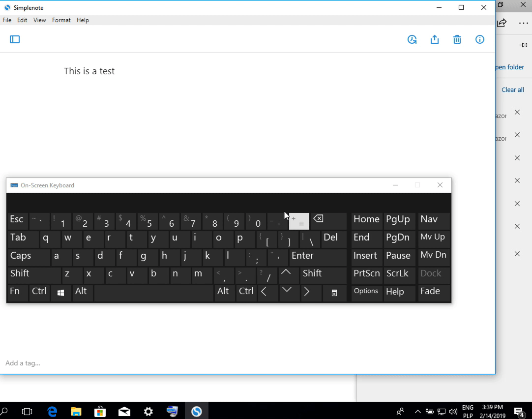The image size is (532, 419).
Task: Toggle the note list sidebar
Action: coord(15,39)
